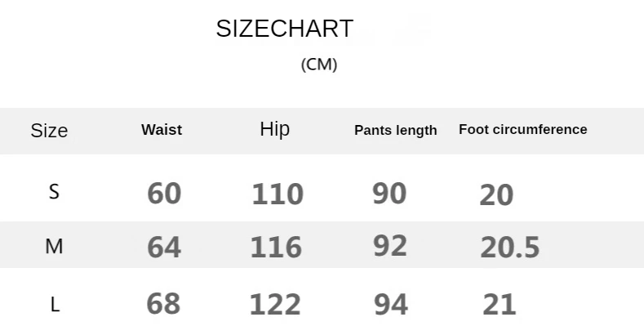Click pants length value 94
This screenshot has height=335, width=644.
pos(390,305)
